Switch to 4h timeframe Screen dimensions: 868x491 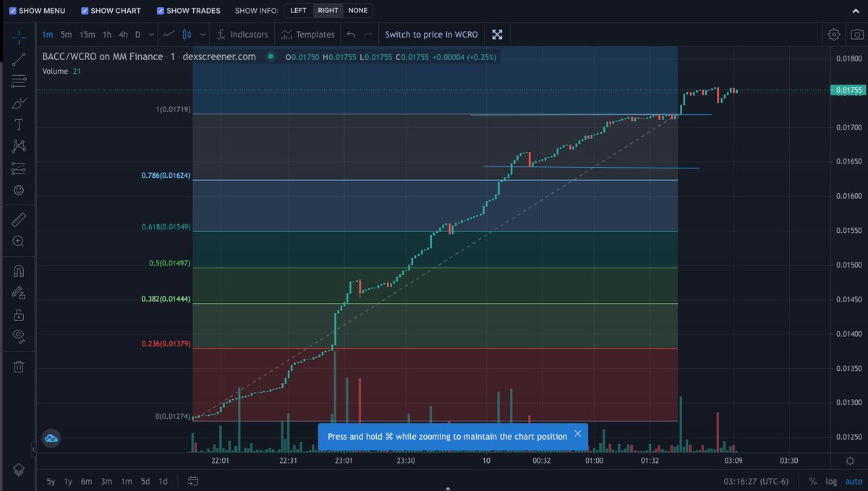pos(123,34)
